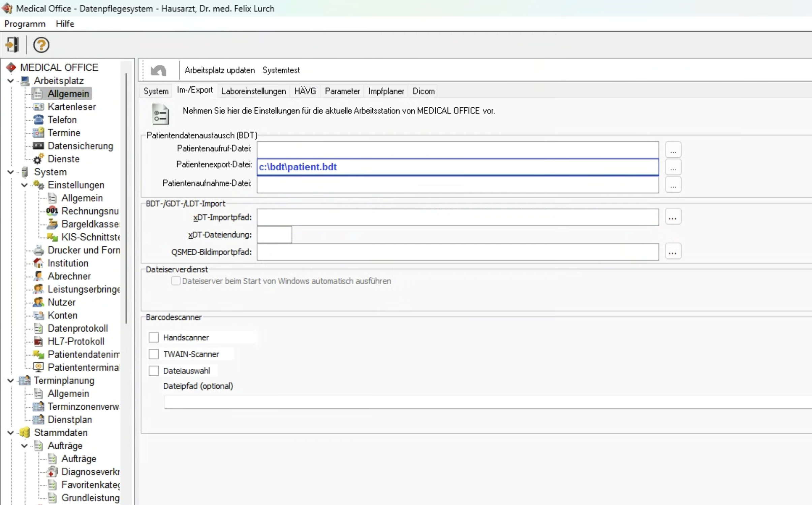The width and height of the screenshot is (812, 505).
Task: Check the TWAIN-Scanner option
Action: click(x=154, y=354)
